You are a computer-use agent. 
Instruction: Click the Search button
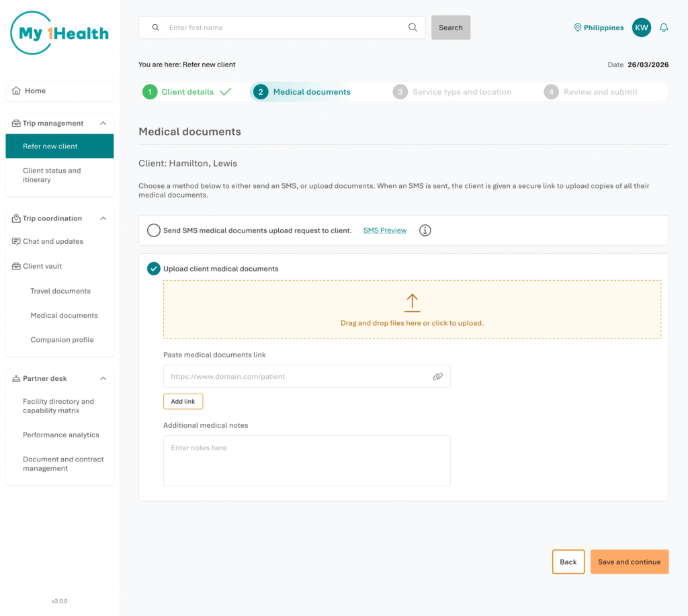click(x=451, y=28)
